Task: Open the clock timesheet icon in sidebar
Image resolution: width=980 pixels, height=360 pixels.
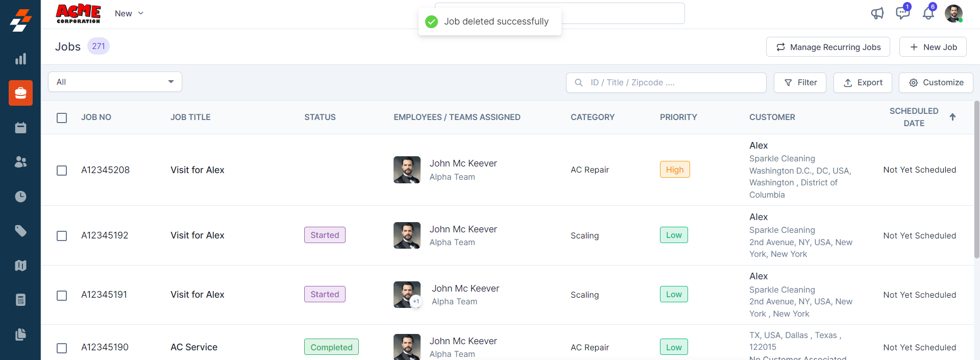Action: (20, 197)
